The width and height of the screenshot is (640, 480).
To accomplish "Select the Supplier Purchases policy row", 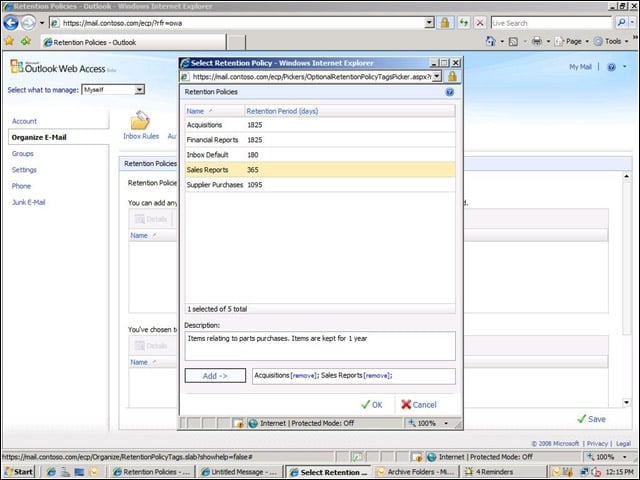I will pos(320,185).
